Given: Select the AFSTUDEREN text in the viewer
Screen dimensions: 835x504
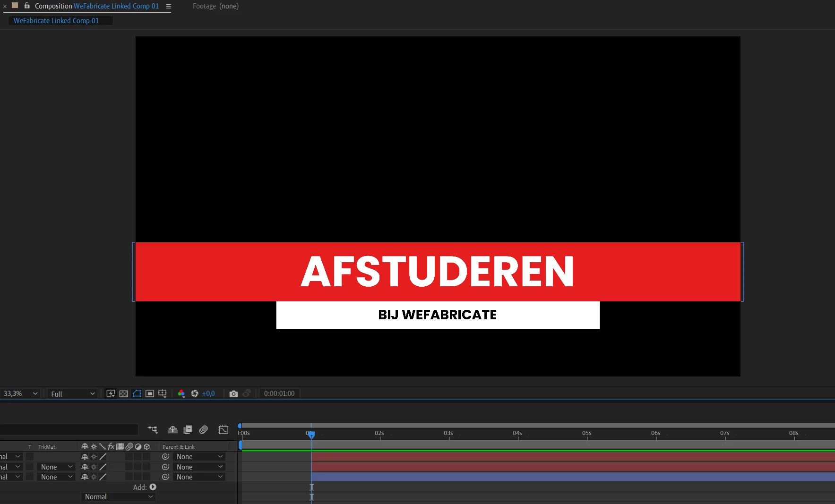Looking at the screenshot, I should (x=438, y=271).
